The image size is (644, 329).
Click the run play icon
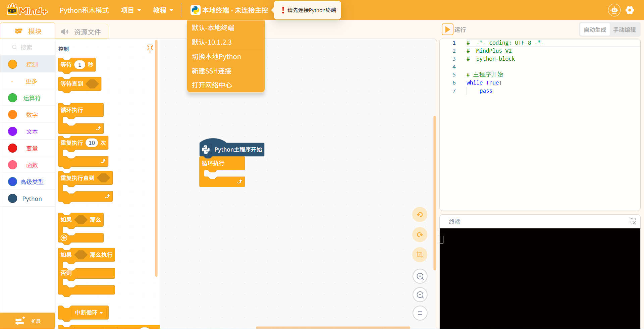447,30
